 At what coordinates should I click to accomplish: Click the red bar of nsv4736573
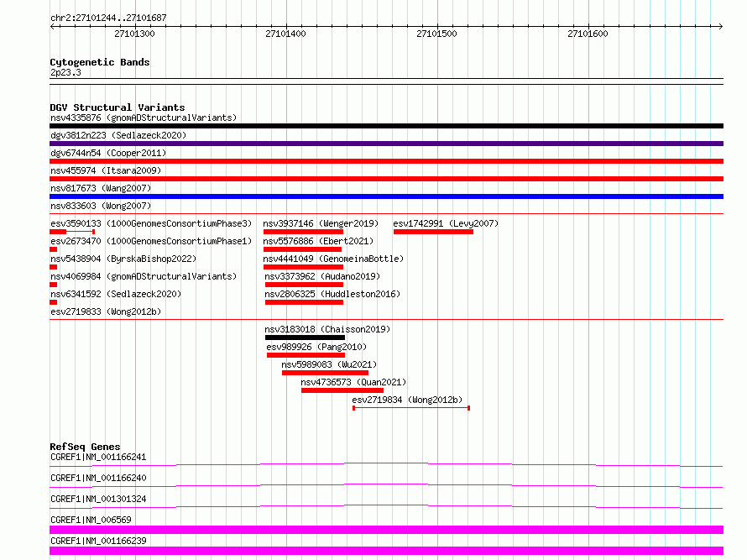coord(342,390)
